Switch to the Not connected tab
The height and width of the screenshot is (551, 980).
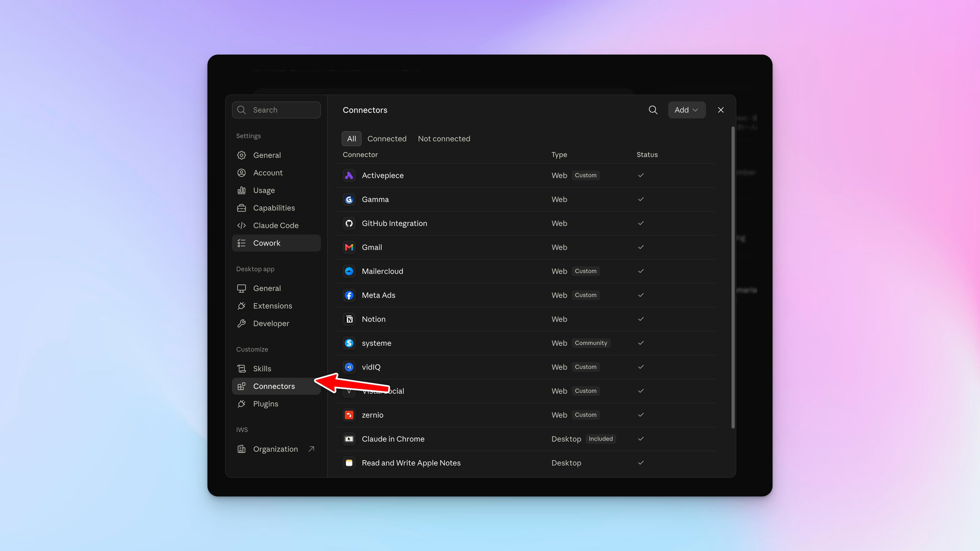point(444,139)
